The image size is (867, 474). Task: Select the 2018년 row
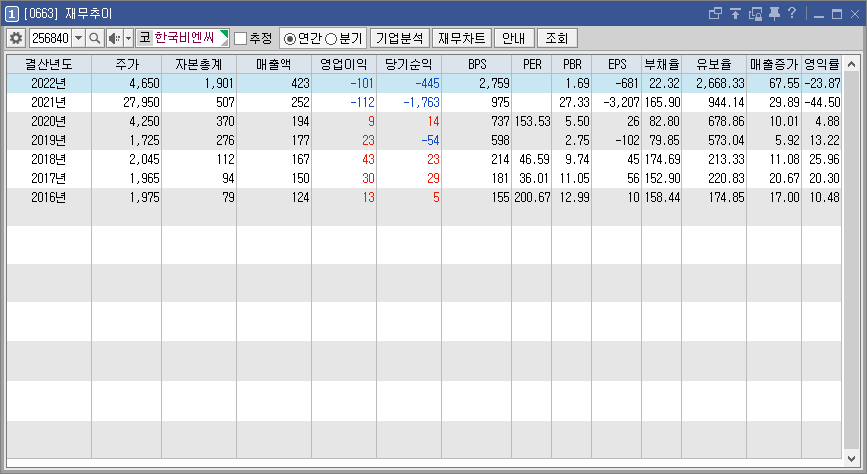424,159
